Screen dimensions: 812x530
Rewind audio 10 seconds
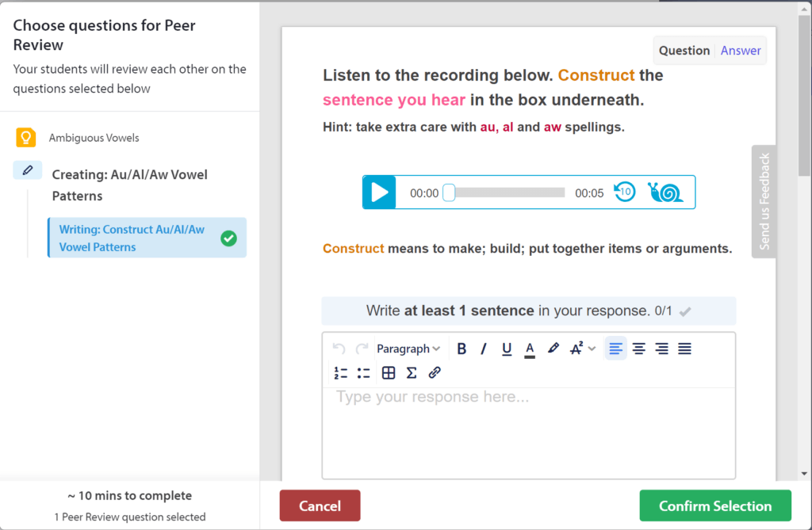(625, 192)
